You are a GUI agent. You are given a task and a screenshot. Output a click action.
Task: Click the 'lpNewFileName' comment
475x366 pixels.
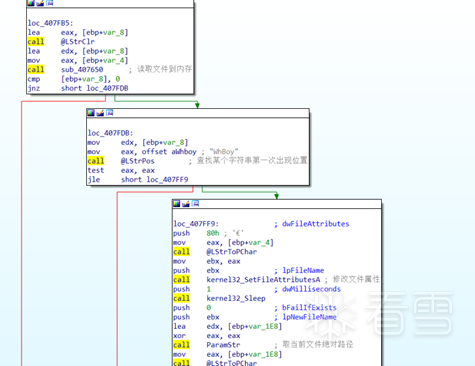tap(309, 317)
